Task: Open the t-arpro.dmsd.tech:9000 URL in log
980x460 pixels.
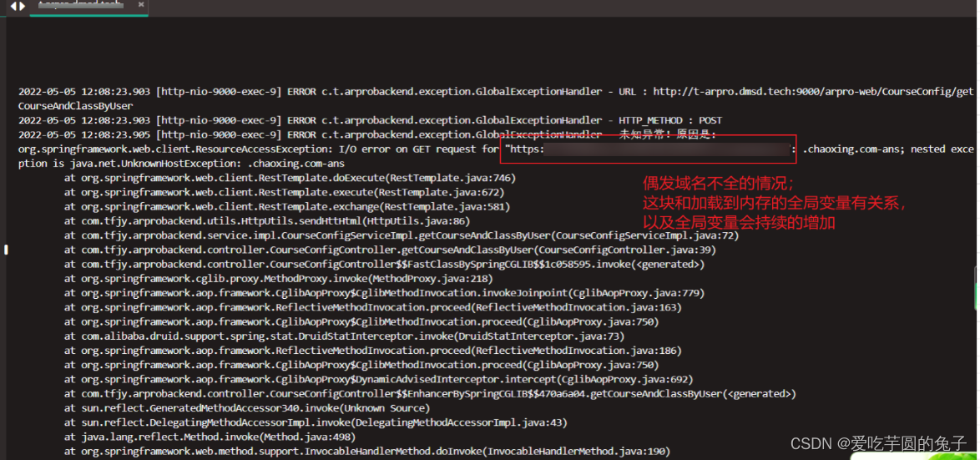Action: [x=801, y=92]
